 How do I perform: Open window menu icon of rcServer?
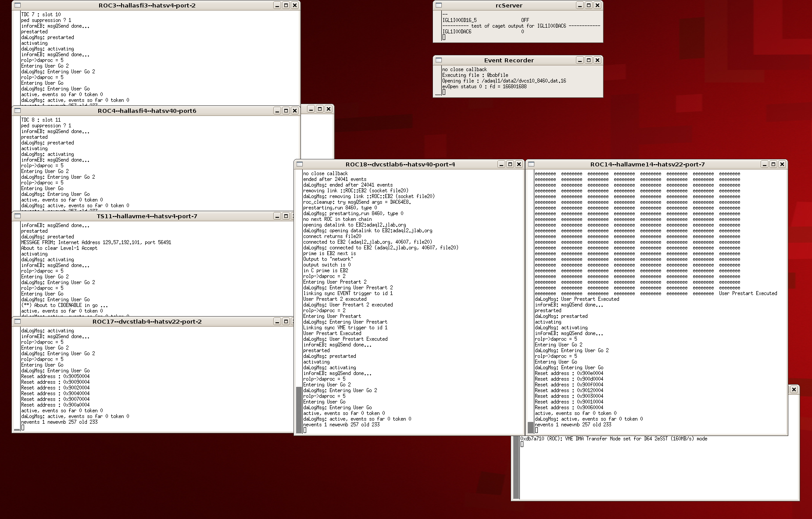439,5
